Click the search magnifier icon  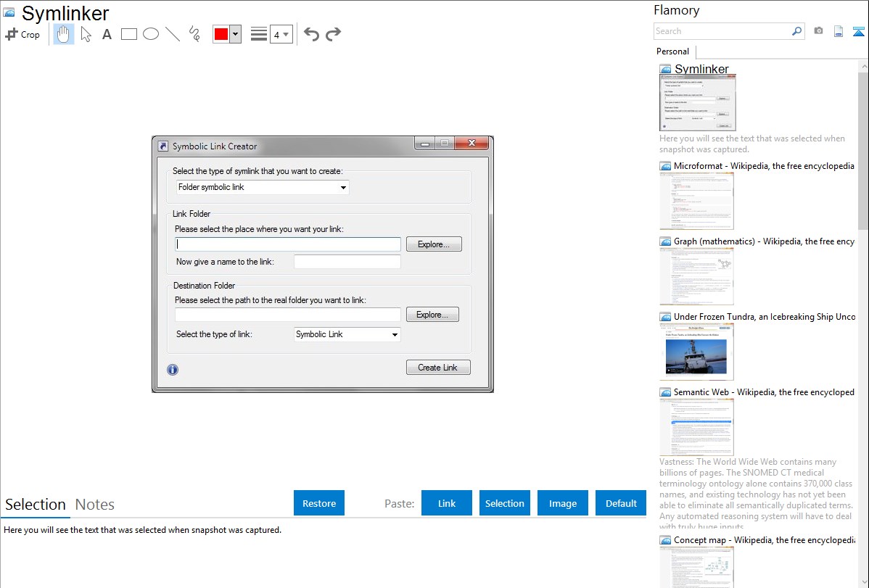[x=796, y=31]
